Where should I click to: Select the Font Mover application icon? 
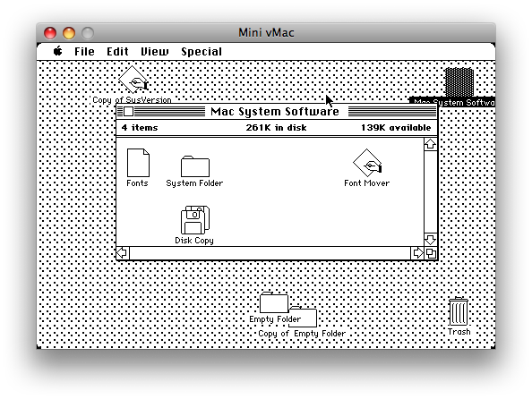tap(367, 163)
